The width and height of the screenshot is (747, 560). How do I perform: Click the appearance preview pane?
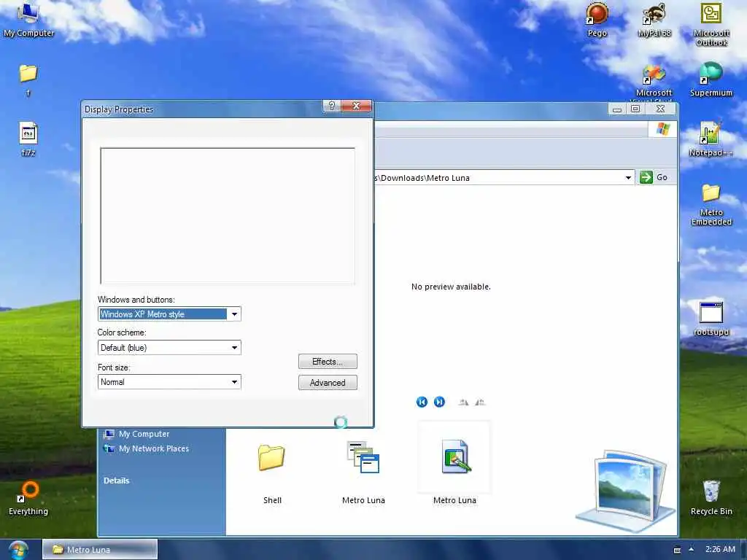pyautogui.click(x=228, y=216)
